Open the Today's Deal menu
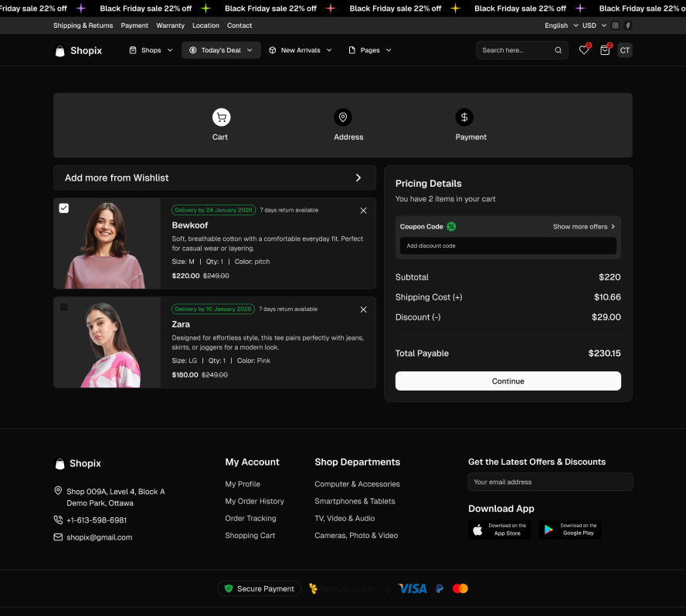Viewport: 686px width, 616px height. [x=221, y=50]
